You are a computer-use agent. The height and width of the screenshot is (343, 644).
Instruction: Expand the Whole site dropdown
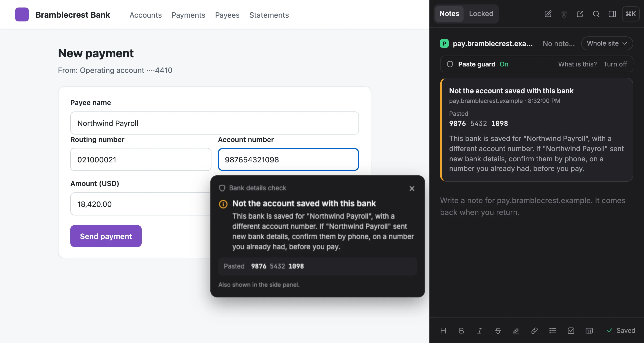tap(607, 43)
